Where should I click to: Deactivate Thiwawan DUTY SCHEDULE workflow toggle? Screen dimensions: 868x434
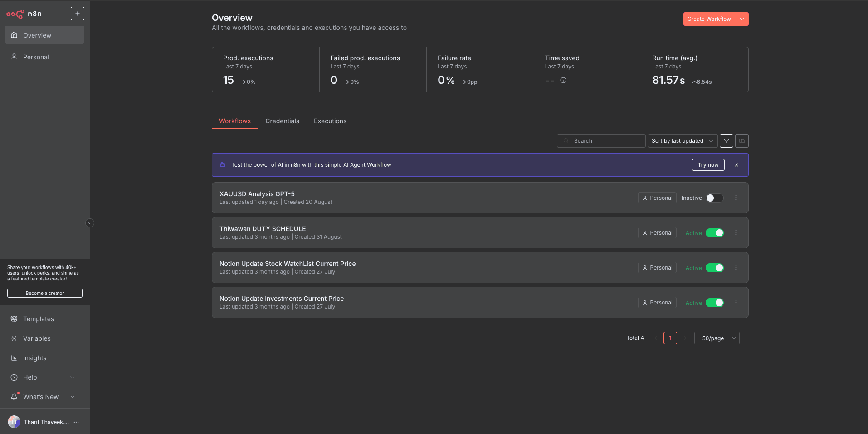tap(715, 233)
